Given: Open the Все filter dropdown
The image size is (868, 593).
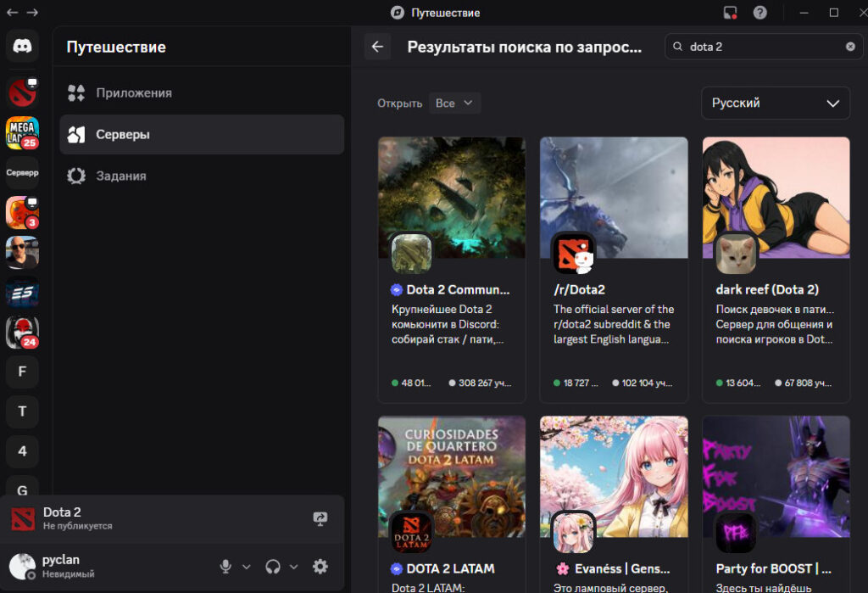Looking at the screenshot, I should (454, 103).
